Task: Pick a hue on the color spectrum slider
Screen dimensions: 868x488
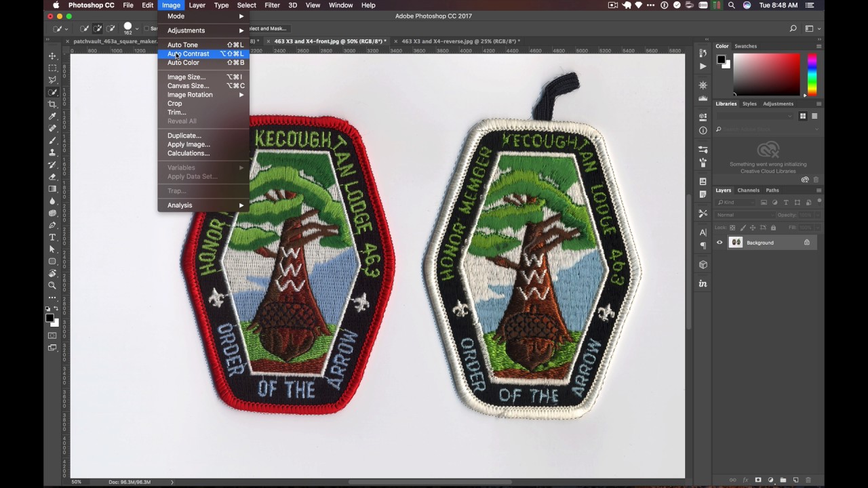Action: [x=812, y=75]
